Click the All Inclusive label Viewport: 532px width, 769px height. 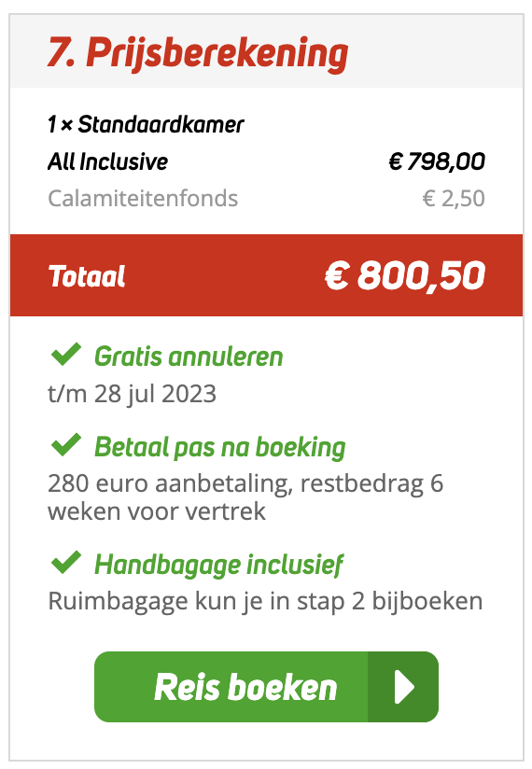pos(108,161)
